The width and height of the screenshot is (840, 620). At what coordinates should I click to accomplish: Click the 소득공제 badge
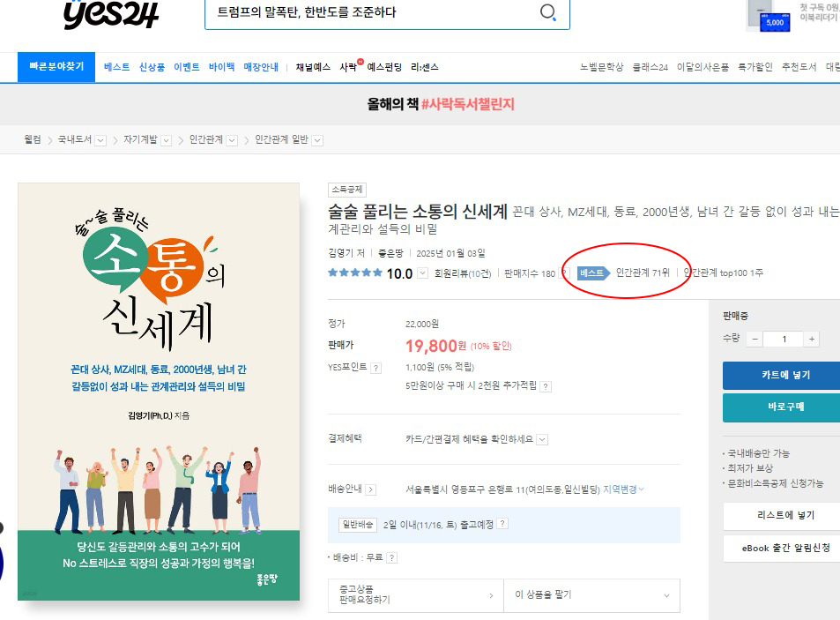pyautogui.click(x=347, y=190)
